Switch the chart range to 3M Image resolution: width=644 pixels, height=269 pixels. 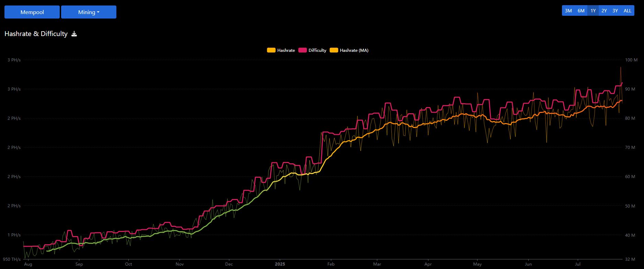point(568,11)
